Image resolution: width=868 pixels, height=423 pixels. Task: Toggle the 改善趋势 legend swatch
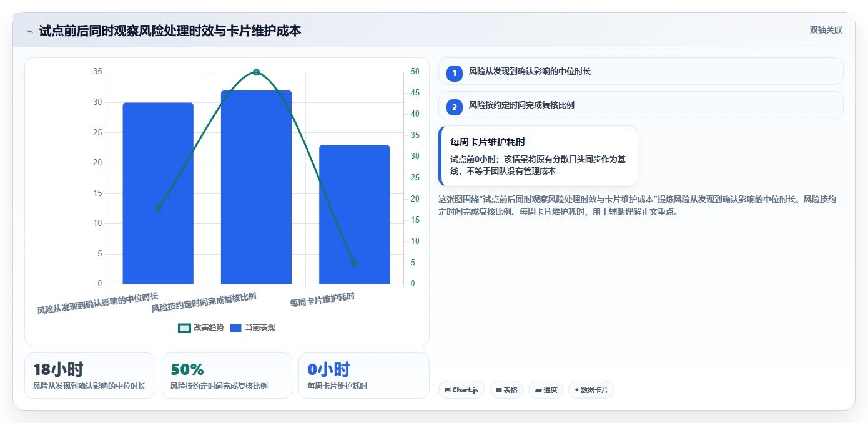[185, 328]
